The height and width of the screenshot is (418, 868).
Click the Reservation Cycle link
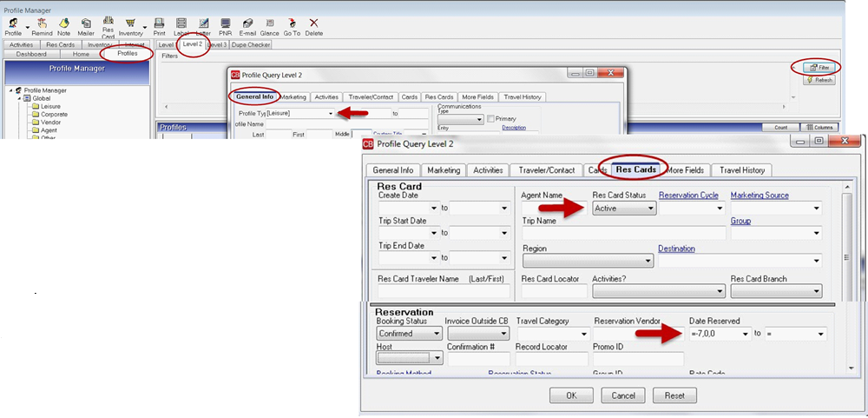pyautogui.click(x=688, y=196)
